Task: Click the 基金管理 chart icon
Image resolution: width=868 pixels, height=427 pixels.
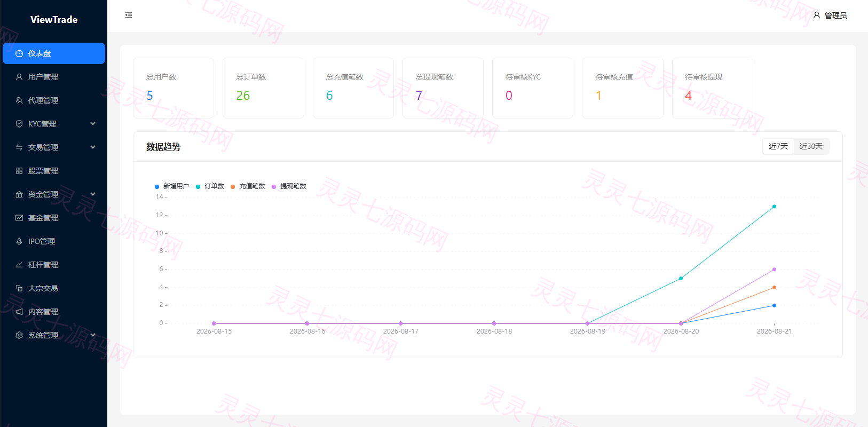Action: 19,218
